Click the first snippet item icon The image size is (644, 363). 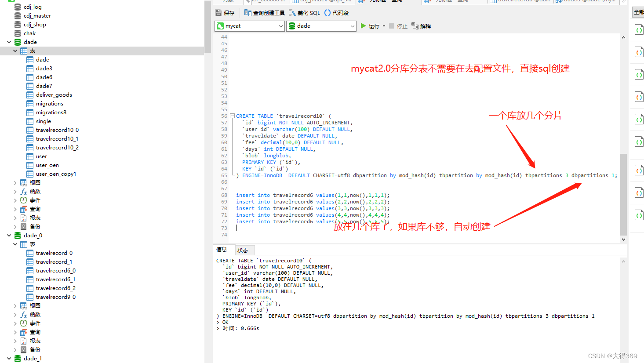coord(639,30)
